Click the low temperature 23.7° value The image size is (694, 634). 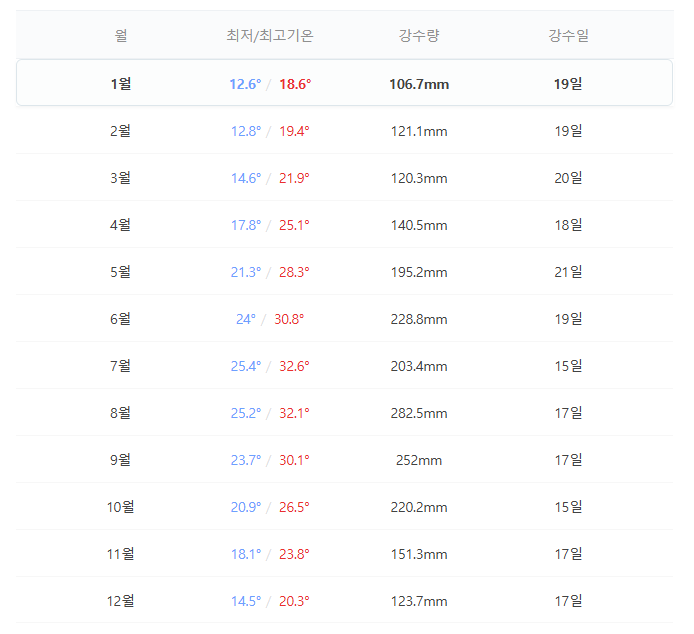pos(246,460)
